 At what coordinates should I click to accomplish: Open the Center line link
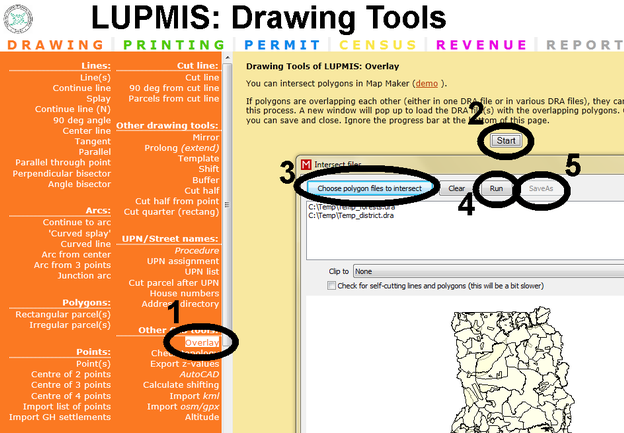tap(86, 131)
